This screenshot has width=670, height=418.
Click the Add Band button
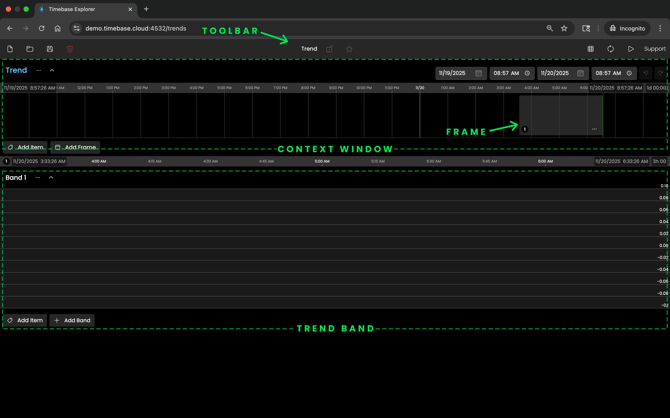(x=72, y=320)
